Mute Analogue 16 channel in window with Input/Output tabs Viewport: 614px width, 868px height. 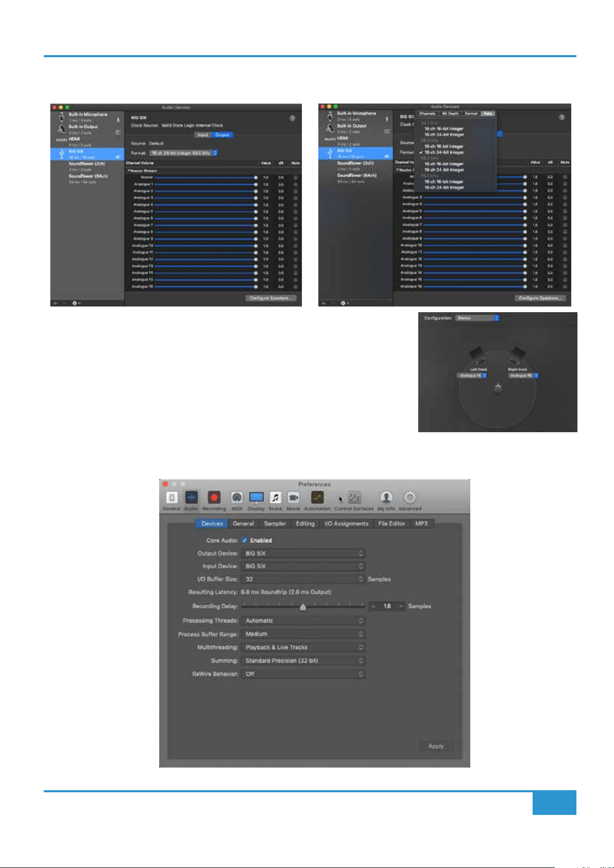click(x=295, y=286)
